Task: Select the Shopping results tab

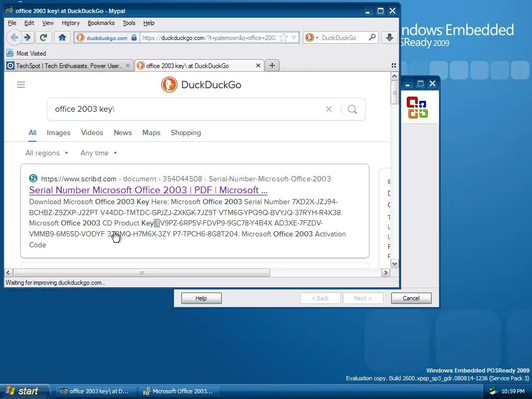Action: 186,132
